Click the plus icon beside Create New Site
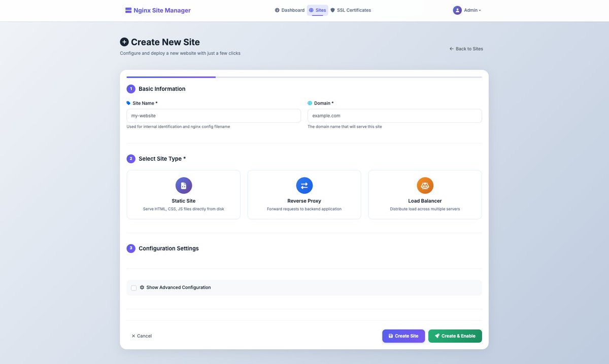Screen dimensions: 609x364 124,42
